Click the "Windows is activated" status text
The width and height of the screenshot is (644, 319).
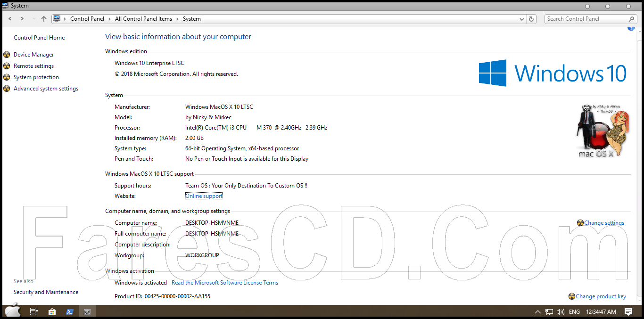pyautogui.click(x=140, y=283)
